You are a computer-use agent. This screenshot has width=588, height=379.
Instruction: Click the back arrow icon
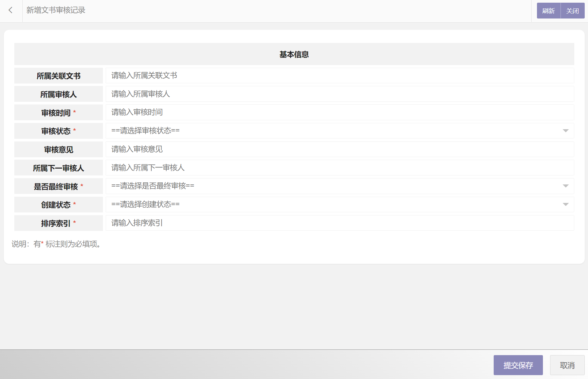coord(11,10)
